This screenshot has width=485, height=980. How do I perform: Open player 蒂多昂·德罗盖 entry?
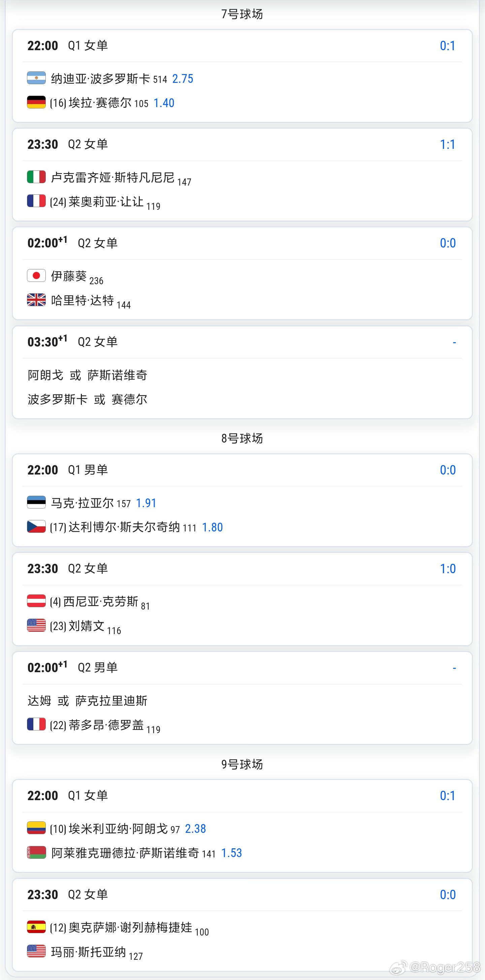106,725
